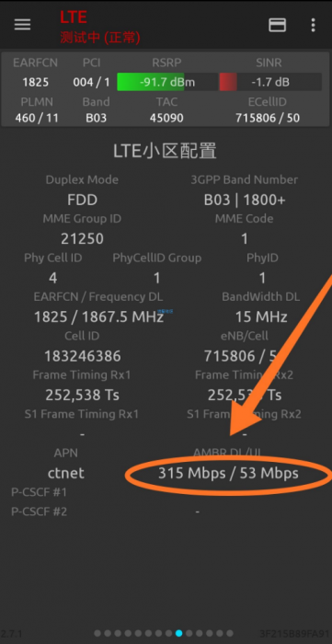
Task: Jump to the last page indicator dot
Action: tap(230, 633)
